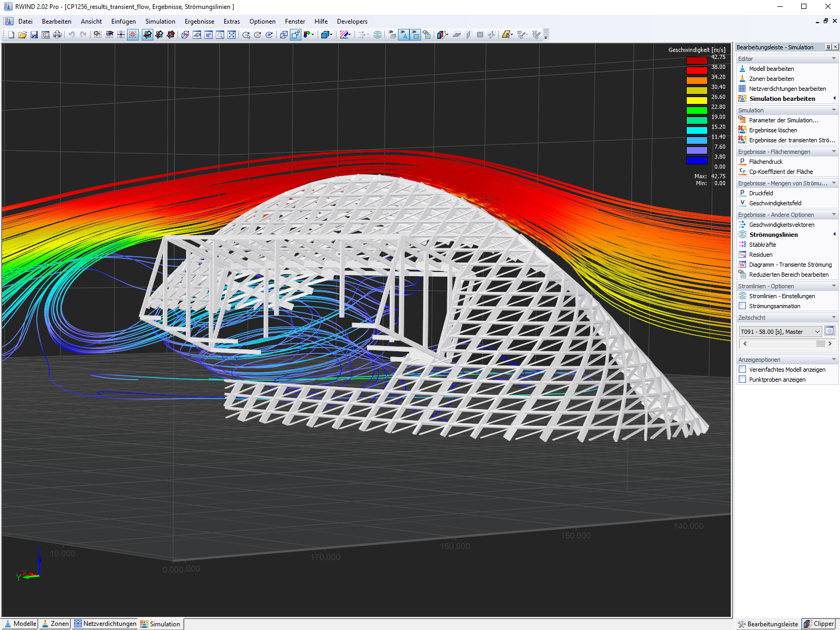This screenshot has width=840, height=630.
Task: Click the Save disk icon
Action: click(x=34, y=35)
